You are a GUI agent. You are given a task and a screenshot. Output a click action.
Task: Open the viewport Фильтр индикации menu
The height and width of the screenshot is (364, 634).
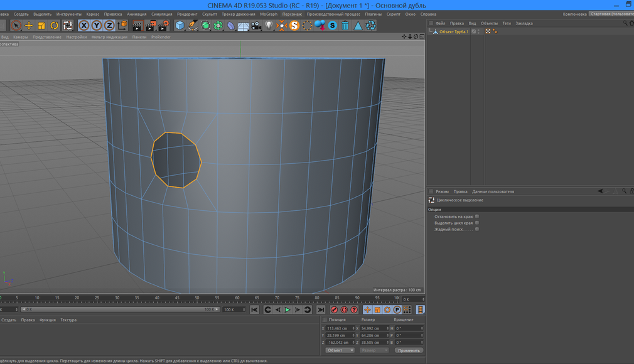coord(109,37)
